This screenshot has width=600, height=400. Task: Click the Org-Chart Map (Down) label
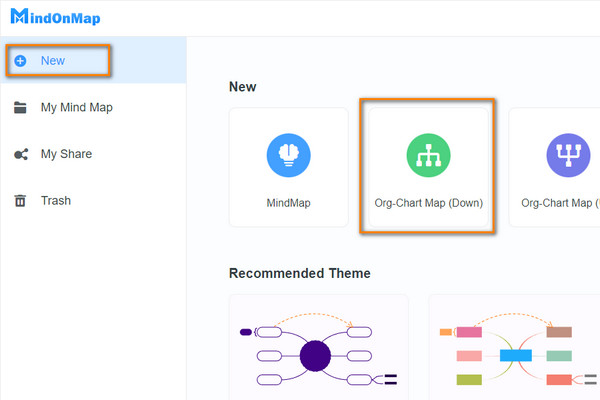[428, 203]
